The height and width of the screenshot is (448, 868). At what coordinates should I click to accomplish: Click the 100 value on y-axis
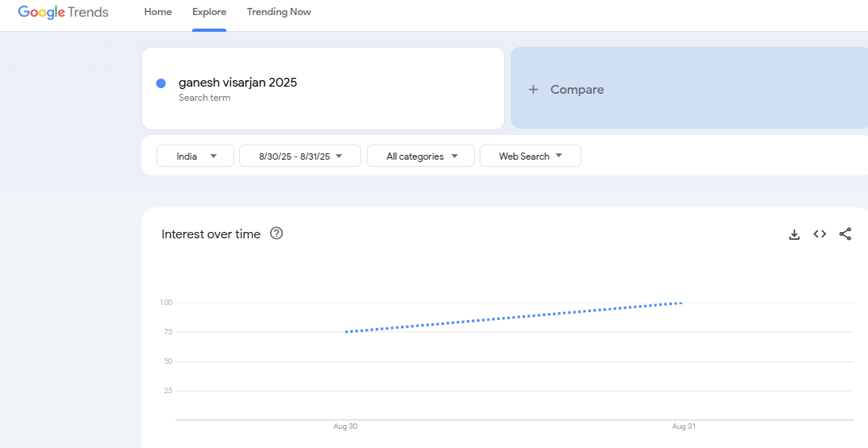[166, 303]
